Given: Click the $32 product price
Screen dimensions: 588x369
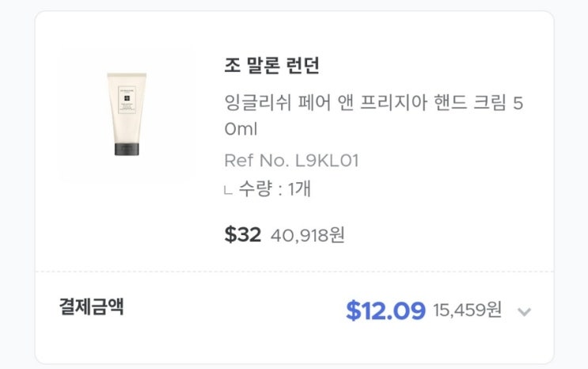Looking at the screenshot, I should click(x=242, y=234).
